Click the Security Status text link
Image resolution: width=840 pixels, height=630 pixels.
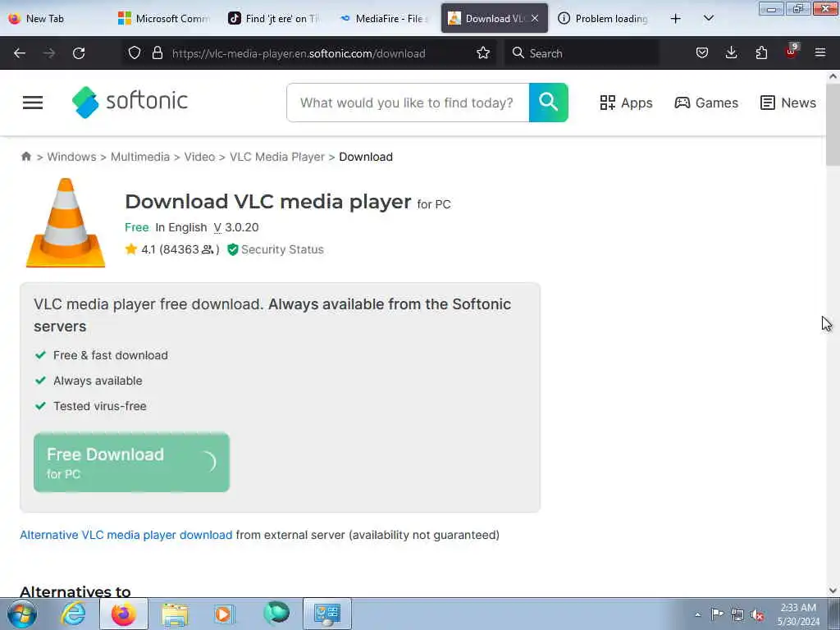[282, 249]
